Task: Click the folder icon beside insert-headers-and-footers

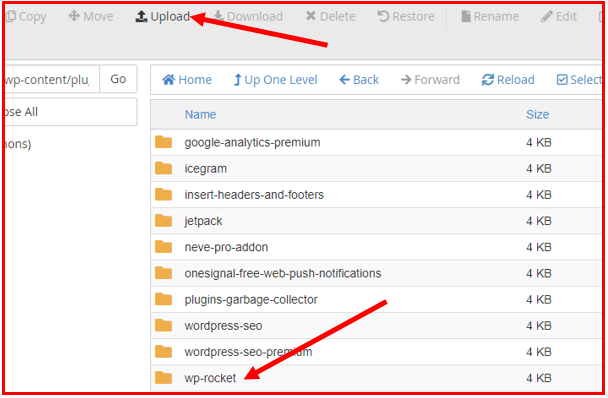Action: pos(163,194)
